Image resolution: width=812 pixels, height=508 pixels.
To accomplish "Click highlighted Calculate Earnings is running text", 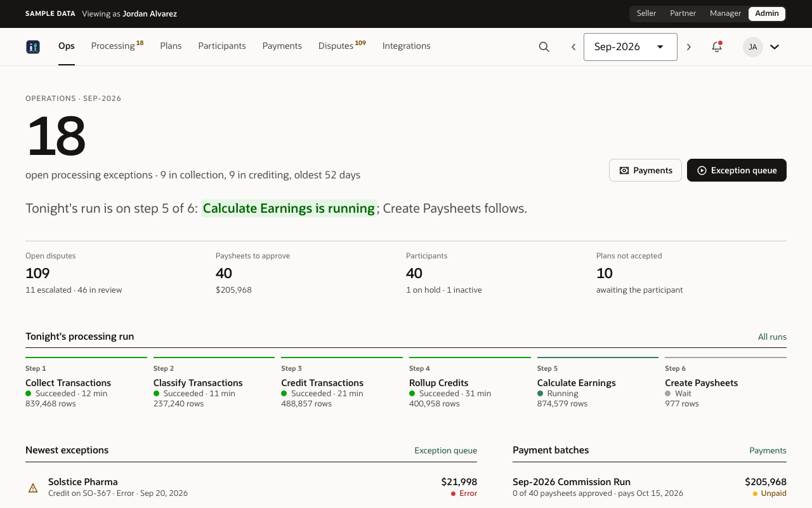I will (289, 208).
